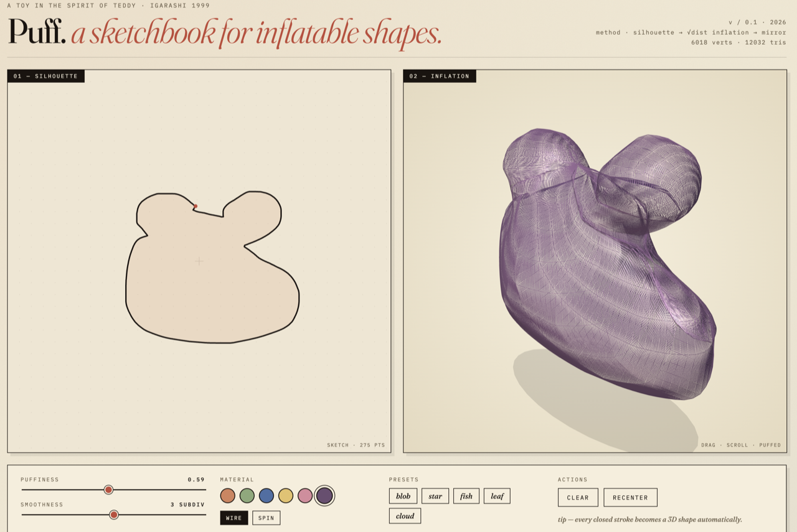Select the purple material swatch
The image size is (797, 532).
(x=324, y=496)
